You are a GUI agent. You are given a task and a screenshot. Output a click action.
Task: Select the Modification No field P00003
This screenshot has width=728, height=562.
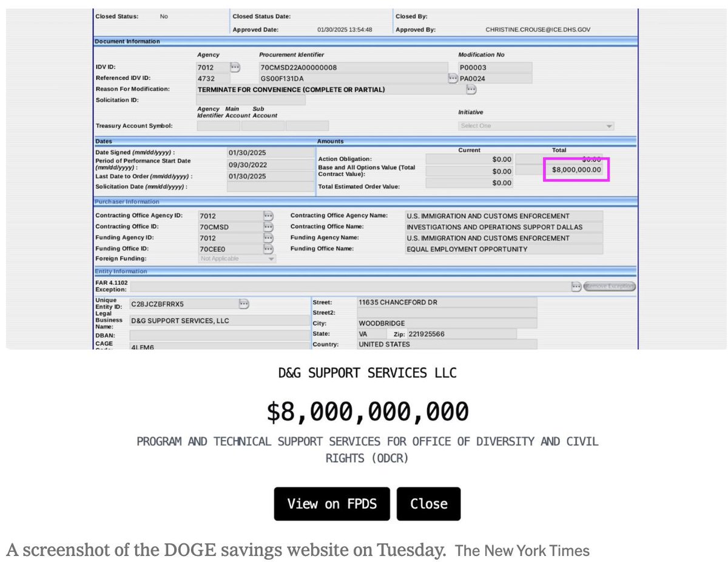click(x=495, y=67)
